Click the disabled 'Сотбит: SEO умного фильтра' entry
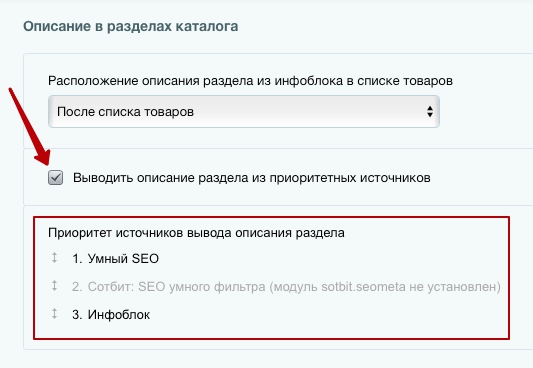The width and height of the screenshot is (533, 368). (x=286, y=287)
